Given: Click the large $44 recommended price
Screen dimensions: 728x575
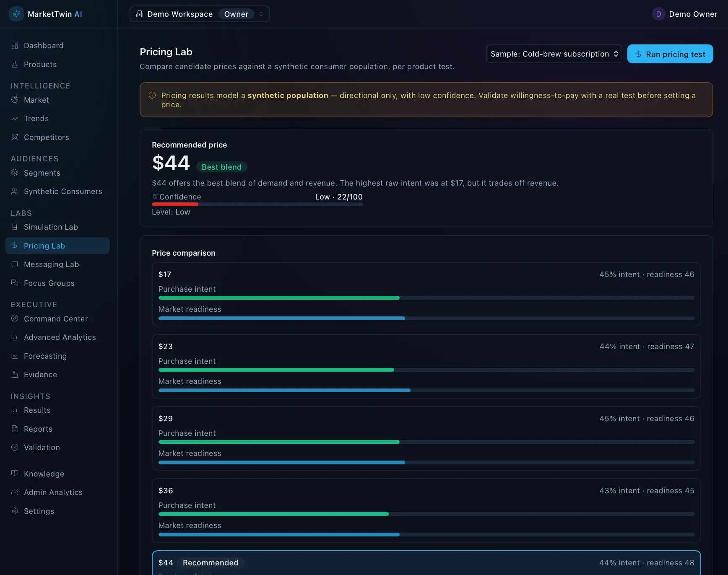Looking at the screenshot, I should 171,163.
